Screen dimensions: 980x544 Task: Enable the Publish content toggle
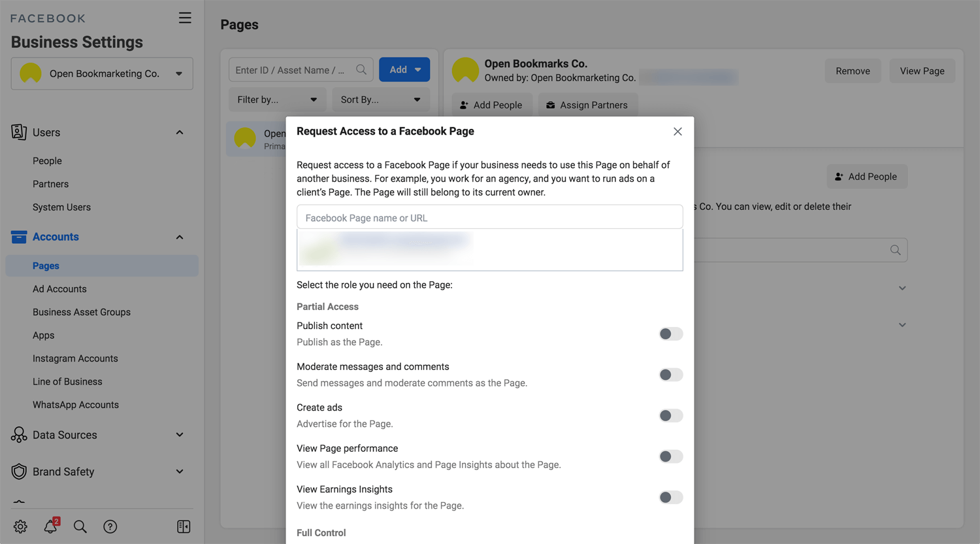tap(671, 334)
